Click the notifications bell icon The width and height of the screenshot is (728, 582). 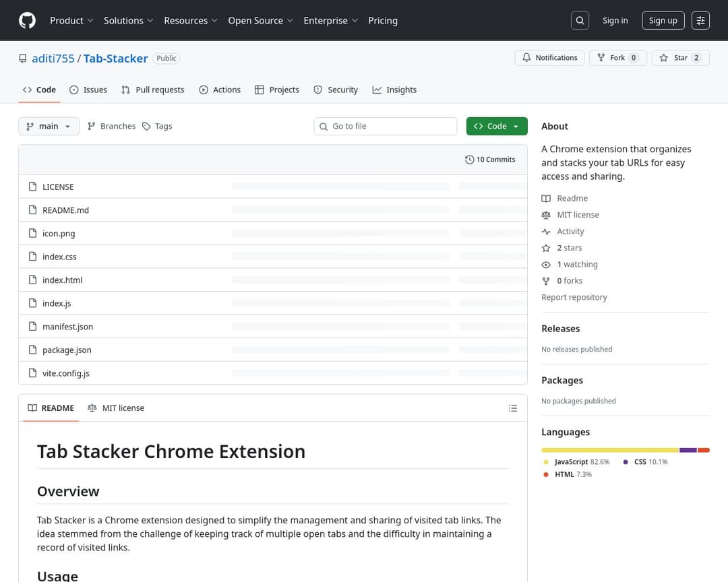tap(526, 57)
